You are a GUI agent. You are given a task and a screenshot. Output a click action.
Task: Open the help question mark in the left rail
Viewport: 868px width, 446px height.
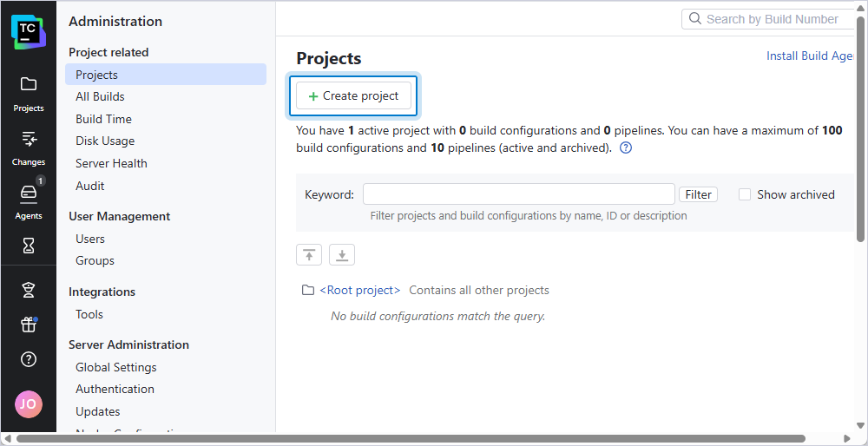coord(29,360)
